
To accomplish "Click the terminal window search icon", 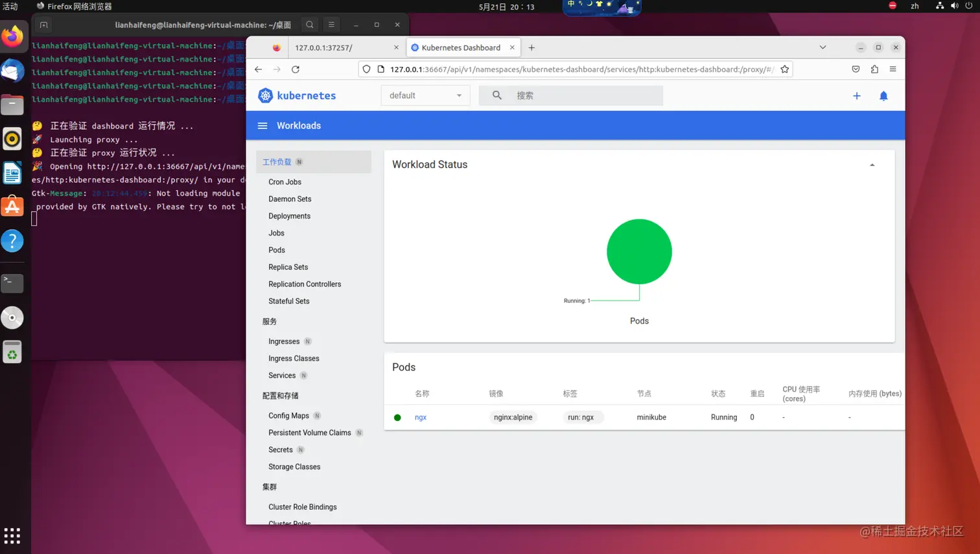I will point(310,25).
